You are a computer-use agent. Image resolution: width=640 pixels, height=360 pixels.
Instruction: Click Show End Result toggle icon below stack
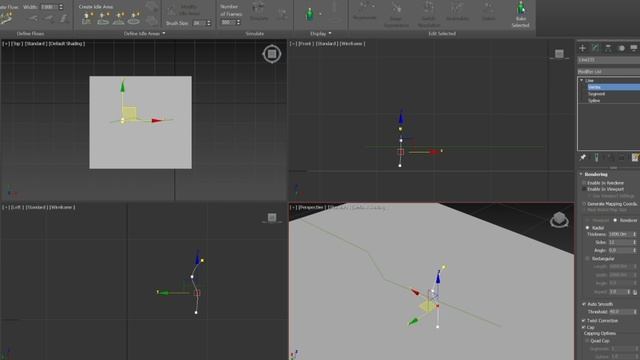point(596,158)
